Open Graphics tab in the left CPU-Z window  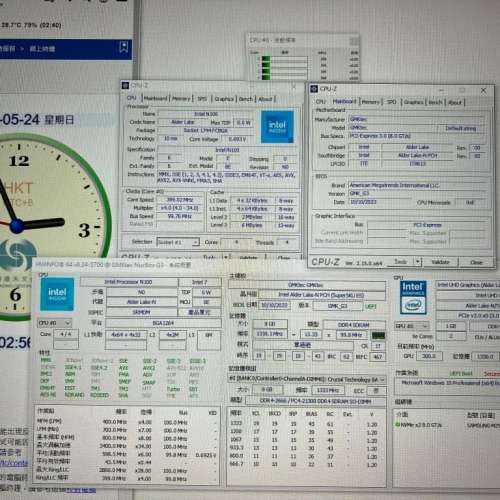coord(224,99)
